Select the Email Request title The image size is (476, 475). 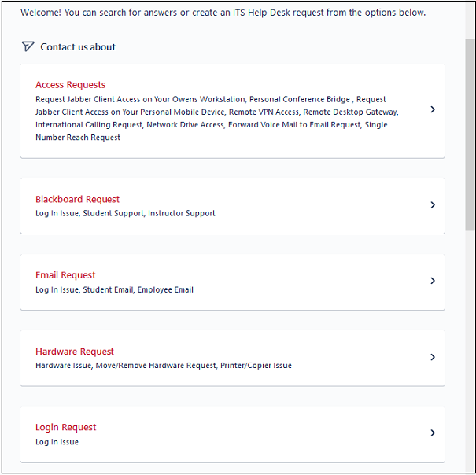pyautogui.click(x=65, y=275)
